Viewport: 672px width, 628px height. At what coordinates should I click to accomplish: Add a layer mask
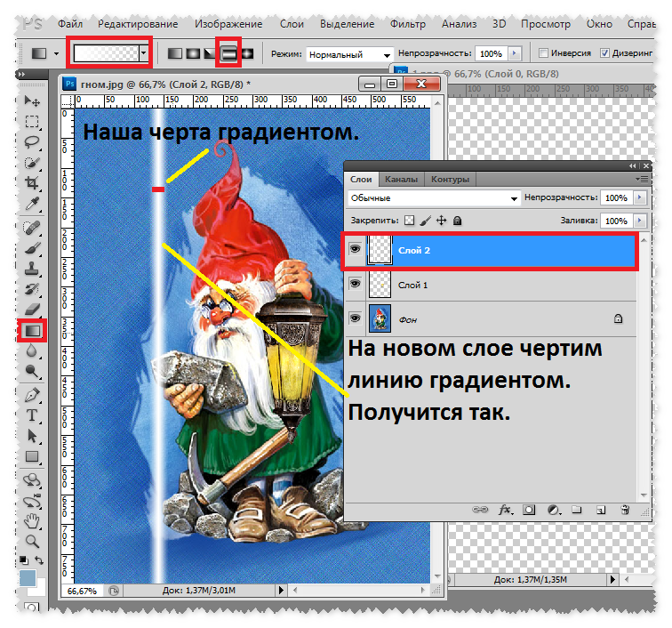tap(528, 510)
